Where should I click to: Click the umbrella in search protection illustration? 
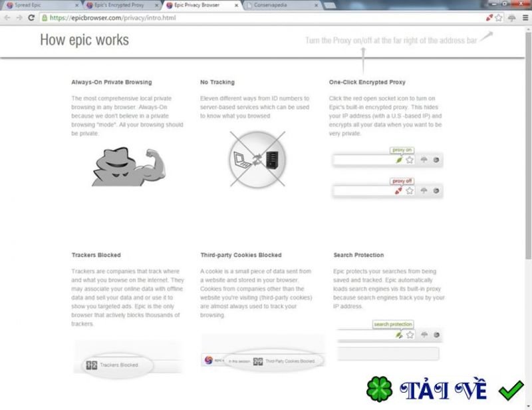click(x=424, y=335)
